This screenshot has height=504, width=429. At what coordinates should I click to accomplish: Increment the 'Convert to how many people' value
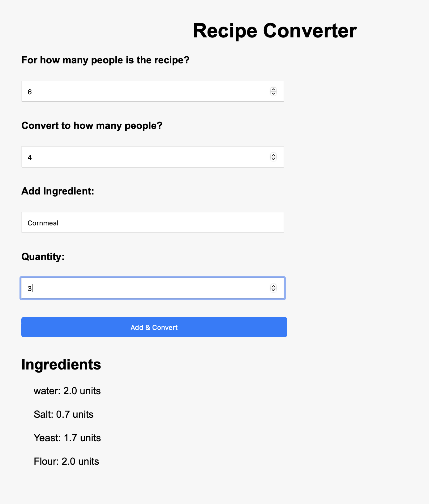click(273, 155)
